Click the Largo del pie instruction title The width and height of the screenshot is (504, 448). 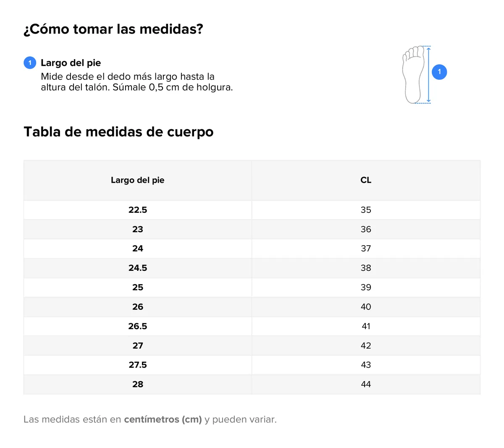click(71, 63)
